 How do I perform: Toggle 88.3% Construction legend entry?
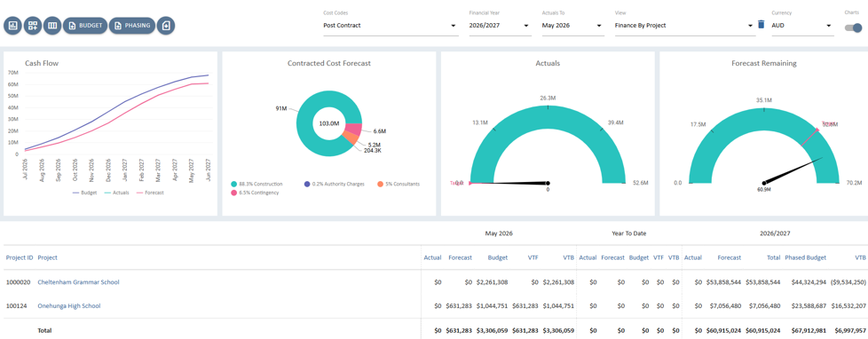tap(256, 184)
